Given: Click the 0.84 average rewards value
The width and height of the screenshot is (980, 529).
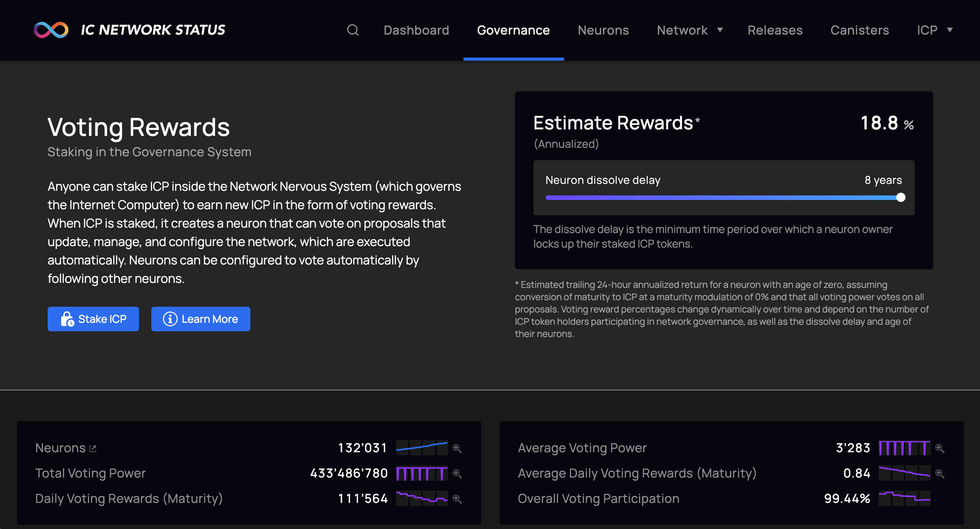Looking at the screenshot, I should [x=857, y=473].
